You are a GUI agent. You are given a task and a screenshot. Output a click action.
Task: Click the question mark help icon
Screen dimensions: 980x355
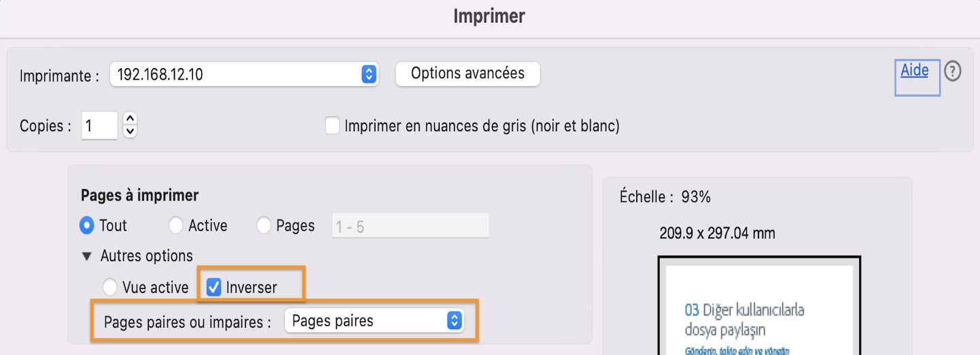click(953, 71)
